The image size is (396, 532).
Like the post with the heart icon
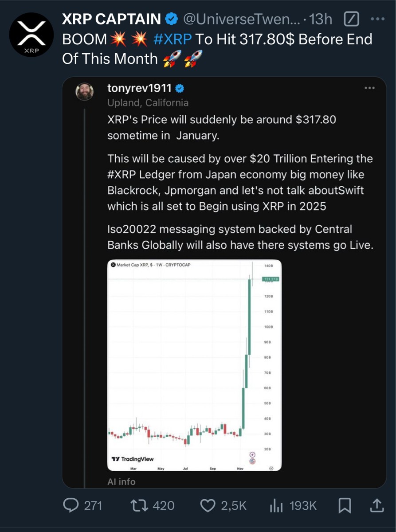click(207, 505)
